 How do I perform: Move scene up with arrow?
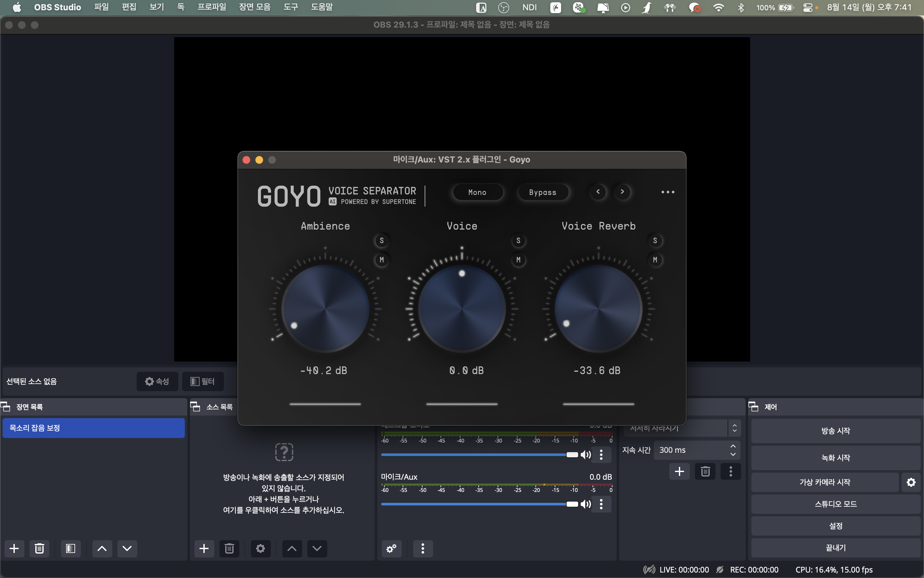102,548
